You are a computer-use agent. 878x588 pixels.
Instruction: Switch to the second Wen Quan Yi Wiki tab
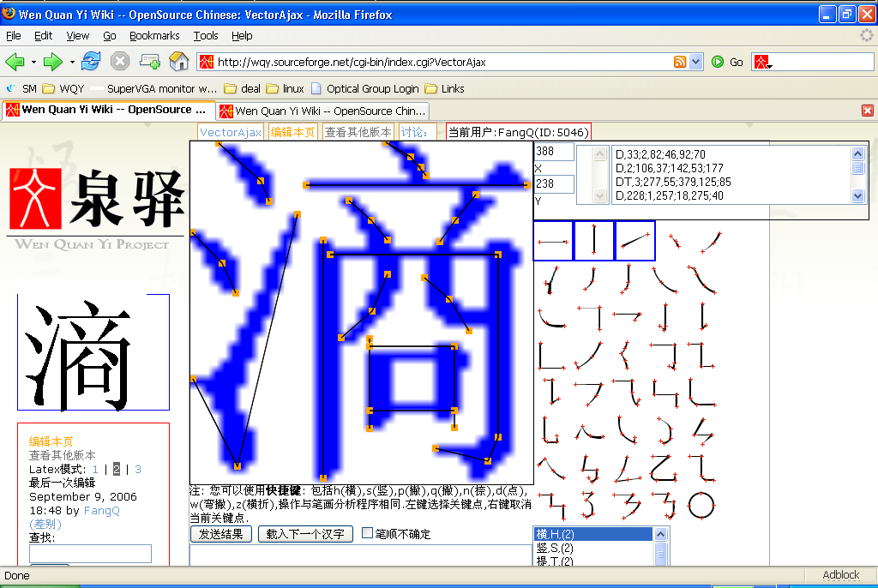(x=323, y=111)
